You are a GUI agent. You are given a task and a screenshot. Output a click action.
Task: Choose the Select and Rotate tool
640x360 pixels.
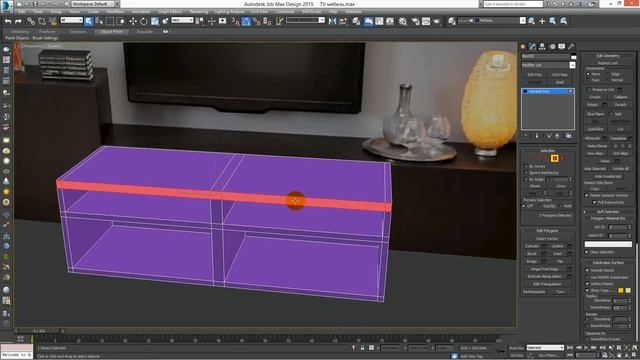(x=144, y=21)
